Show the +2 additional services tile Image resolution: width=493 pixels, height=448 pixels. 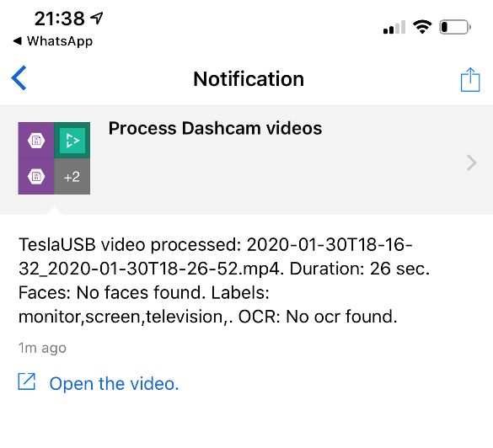(72, 176)
